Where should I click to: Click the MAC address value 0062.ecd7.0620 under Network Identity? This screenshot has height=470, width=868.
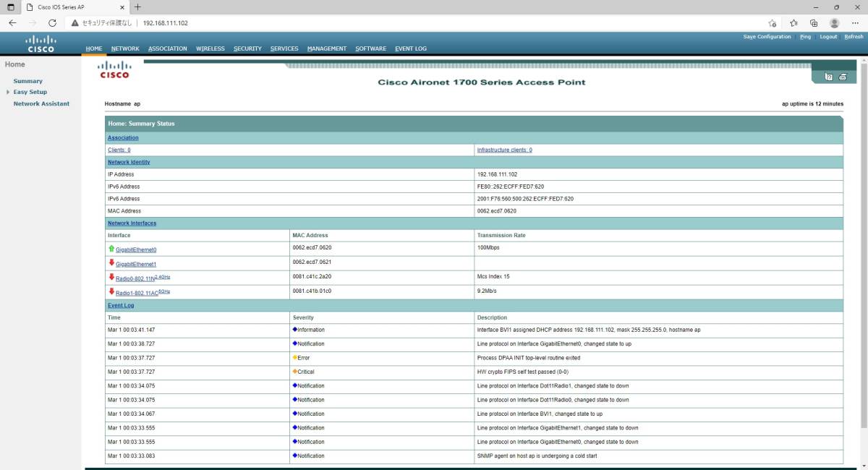[x=496, y=210]
